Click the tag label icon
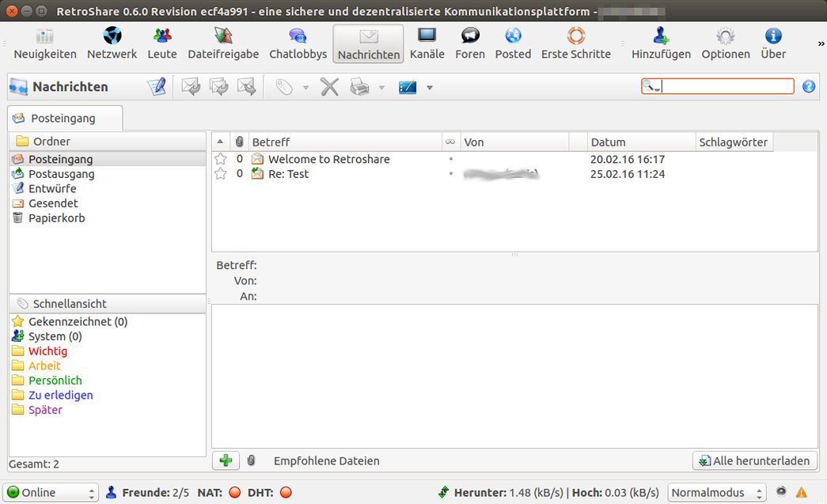The height and width of the screenshot is (504, 827). click(284, 86)
